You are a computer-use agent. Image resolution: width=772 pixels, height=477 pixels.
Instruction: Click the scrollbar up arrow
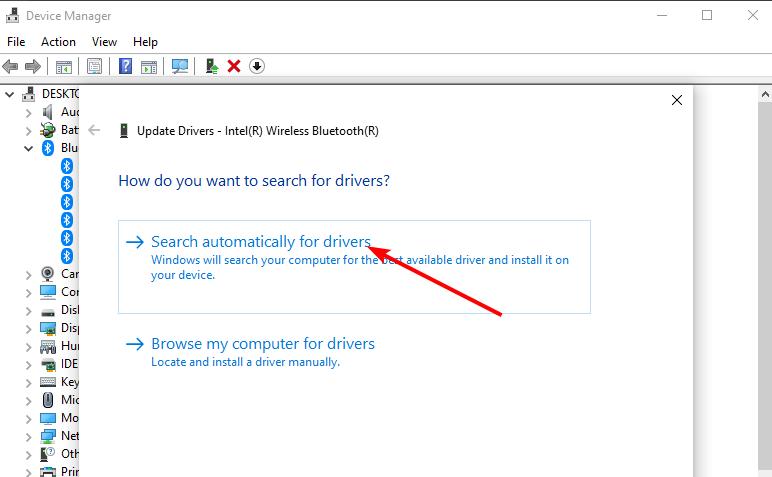coord(765,94)
